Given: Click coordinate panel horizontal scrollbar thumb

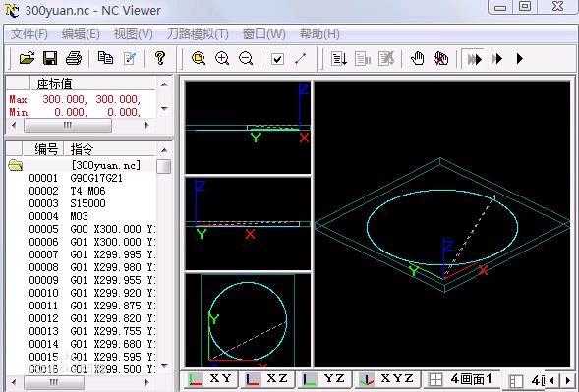Looking at the screenshot, I should (68, 126).
